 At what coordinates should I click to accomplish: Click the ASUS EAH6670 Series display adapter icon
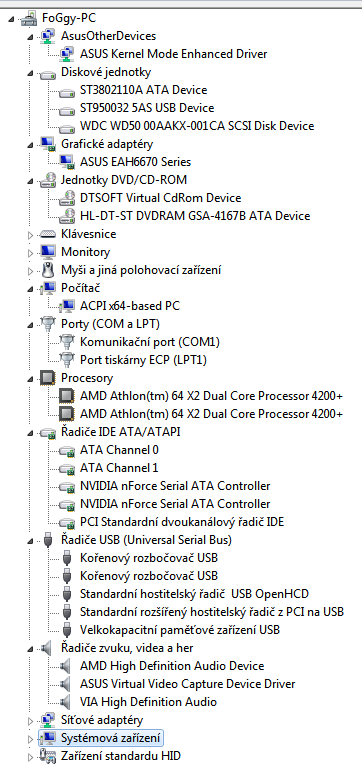pos(67,161)
